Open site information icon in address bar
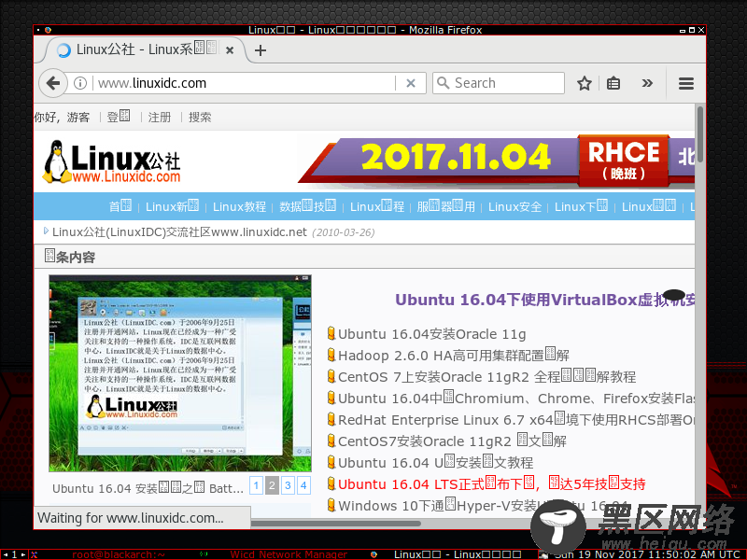Viewport: 747px width, 560px height. tap(80, 83)
